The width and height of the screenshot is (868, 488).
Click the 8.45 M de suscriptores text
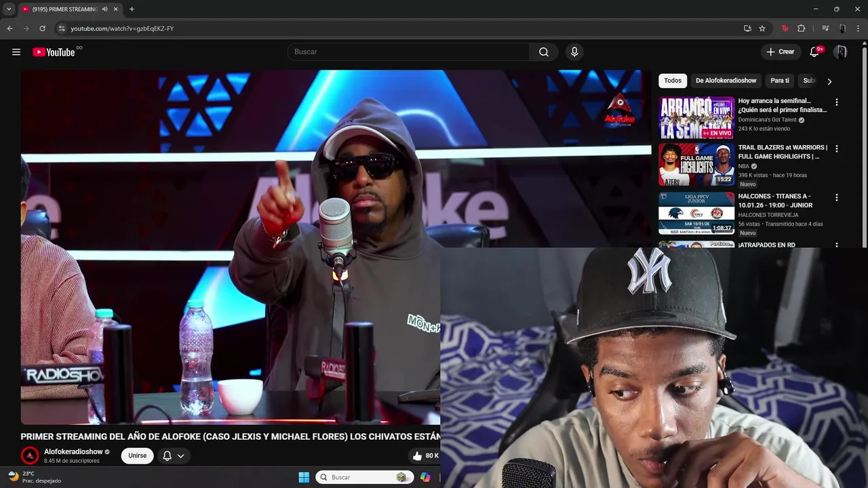(72, 461)
